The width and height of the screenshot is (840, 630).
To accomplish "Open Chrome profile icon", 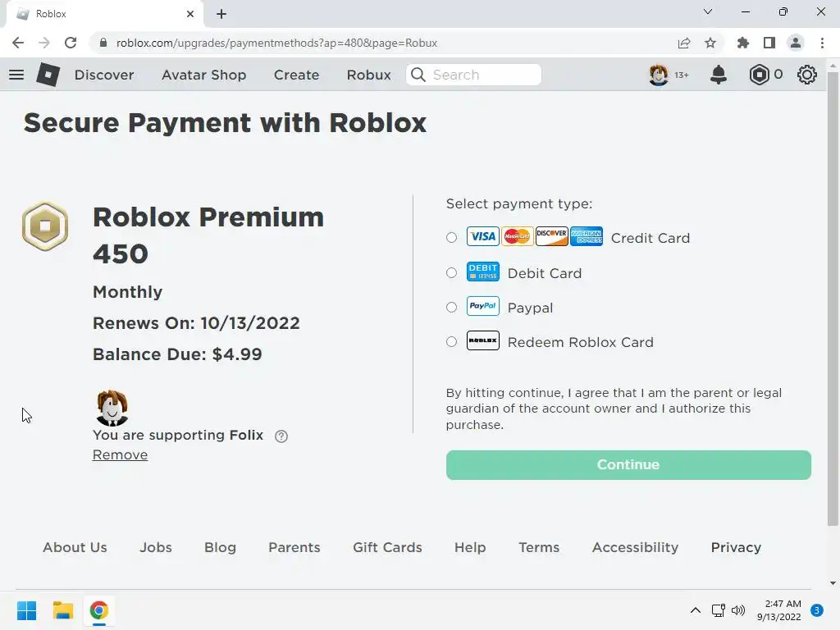I will 796,43.
